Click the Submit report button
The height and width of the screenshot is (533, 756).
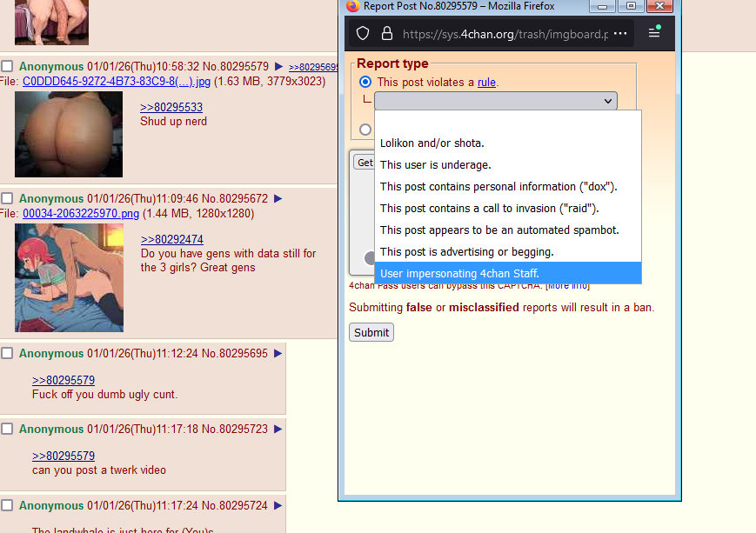(371, 332)
